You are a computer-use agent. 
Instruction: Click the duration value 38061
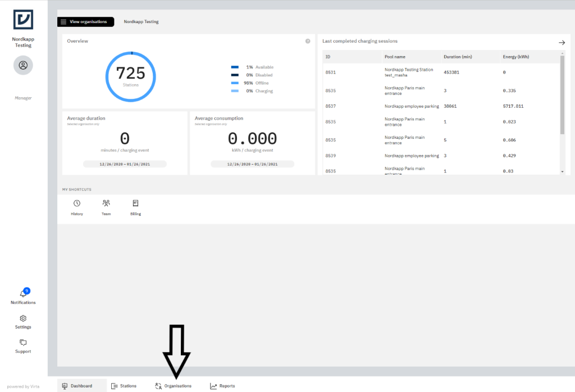coord(450,106)
